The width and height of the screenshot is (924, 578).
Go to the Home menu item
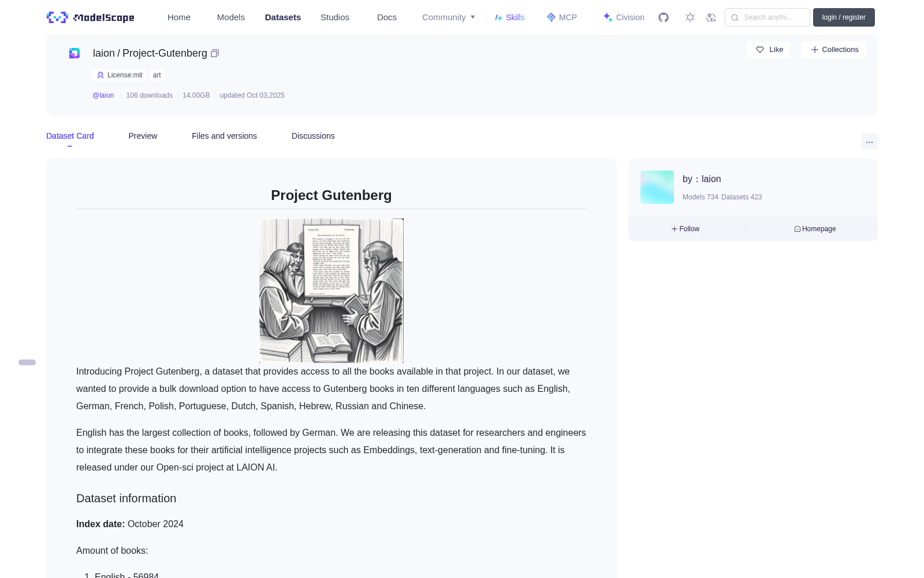click(179, 17)
